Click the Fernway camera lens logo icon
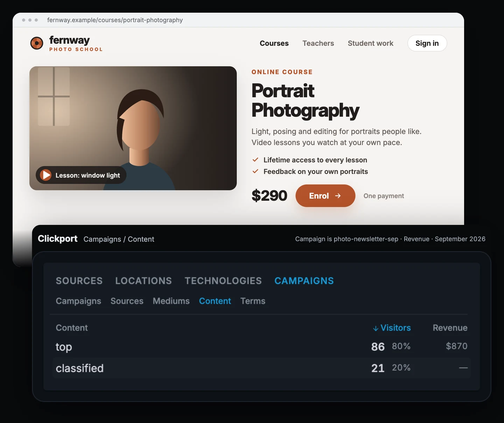This screenshot has height=423, width=504. click(x=37, y=43)
